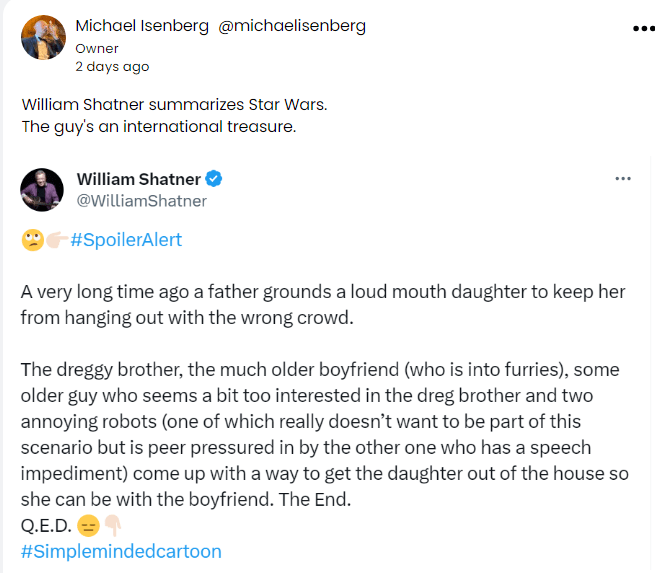This screenshot has width=665, height=573.
Task: Click the "A very long time ago" tweet paragraph
Action: (x=322, y=304)
